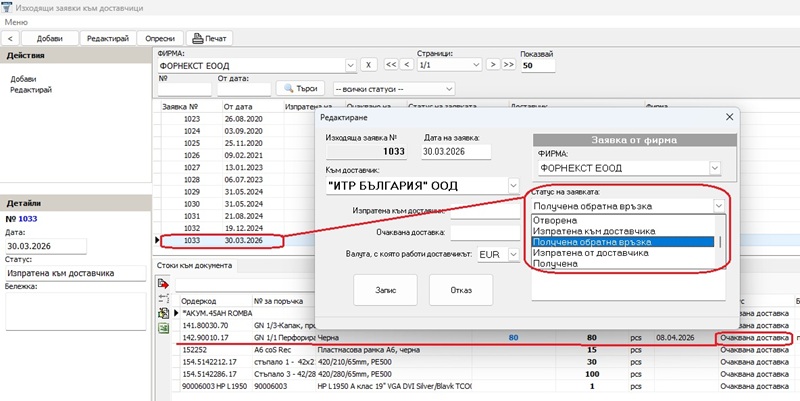The height and width of the screenshot is (401, 800).
Task: Click the Запис save button
Action: coord(385,290)
